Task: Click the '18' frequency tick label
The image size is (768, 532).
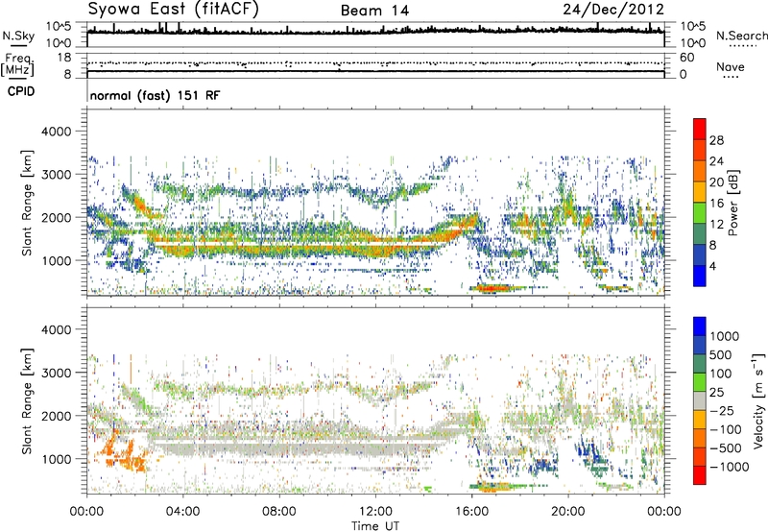Action: click(x=64, y=58)
